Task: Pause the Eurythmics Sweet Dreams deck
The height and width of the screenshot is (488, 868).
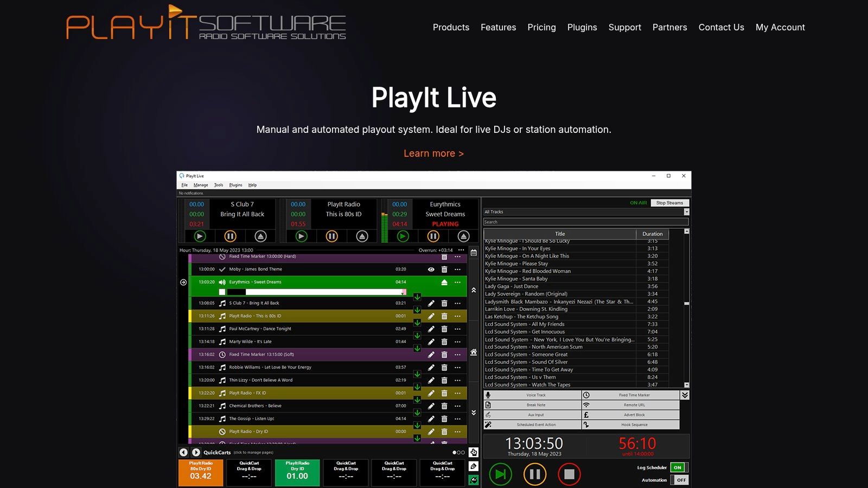Action: [433, 236]
